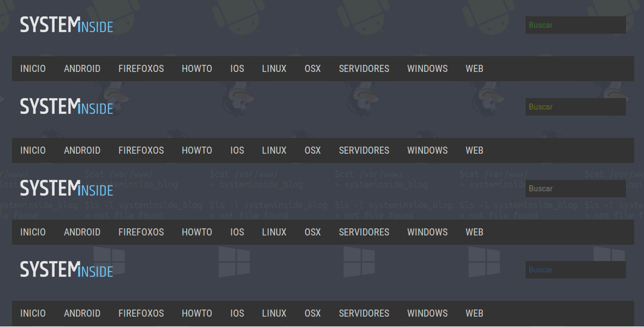Viewport: 644px width, 327px height.
Task: Go to HOWTO in the third navigation bar
Action: click(196, 232)
